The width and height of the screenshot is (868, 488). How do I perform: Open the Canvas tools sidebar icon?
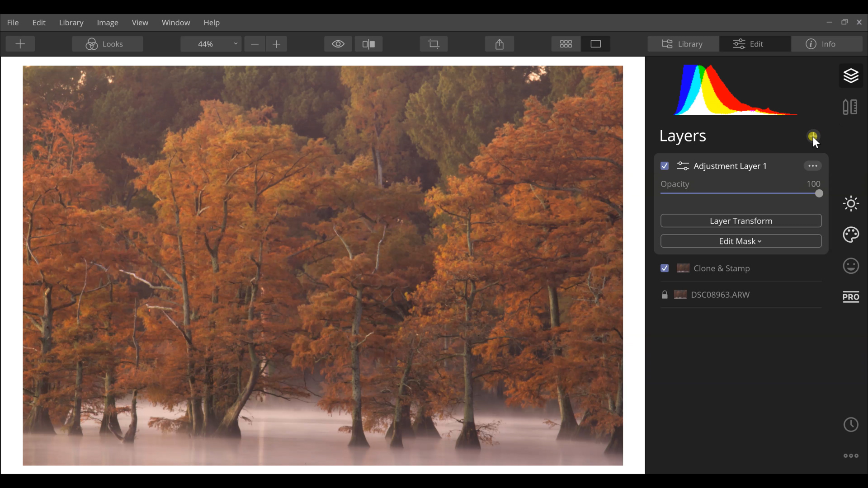(x=850, y=107)
